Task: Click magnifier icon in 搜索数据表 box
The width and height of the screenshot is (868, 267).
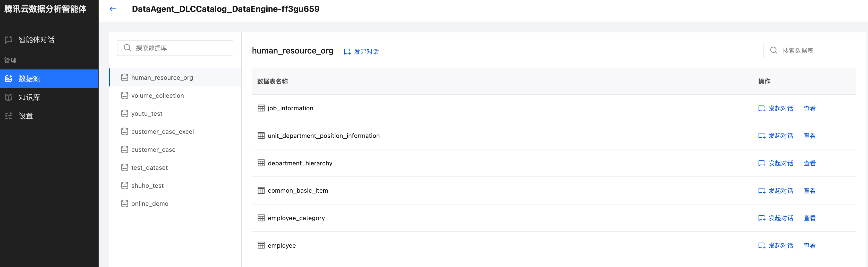Action: tap(774, 50)
